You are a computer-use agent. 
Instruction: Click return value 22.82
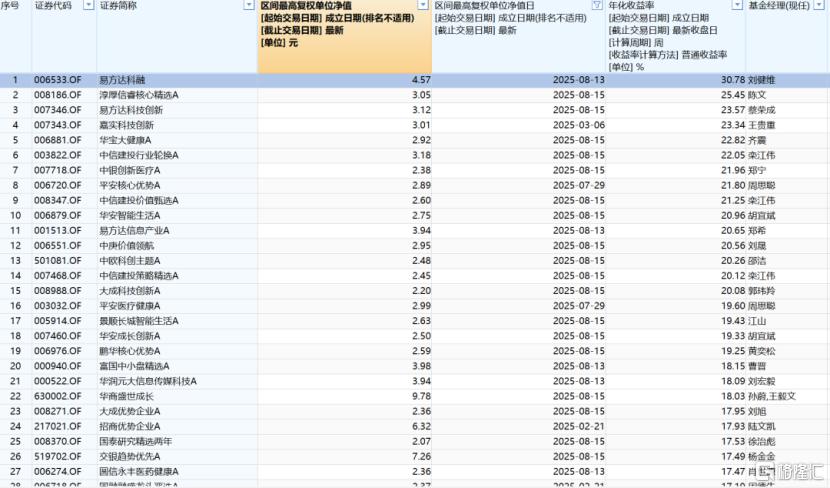coord(733,140)
